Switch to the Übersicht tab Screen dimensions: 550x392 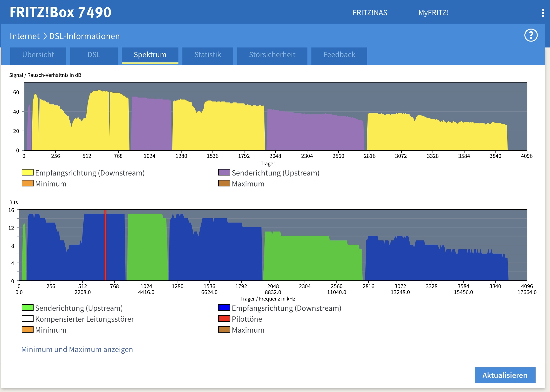coord(38,55)
